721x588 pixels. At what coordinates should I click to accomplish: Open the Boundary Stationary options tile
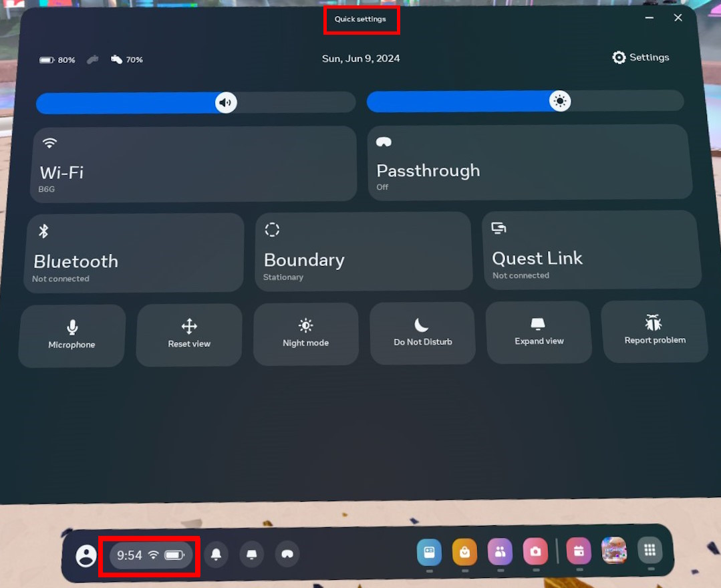pyautogui.click(x=364, y=251)
